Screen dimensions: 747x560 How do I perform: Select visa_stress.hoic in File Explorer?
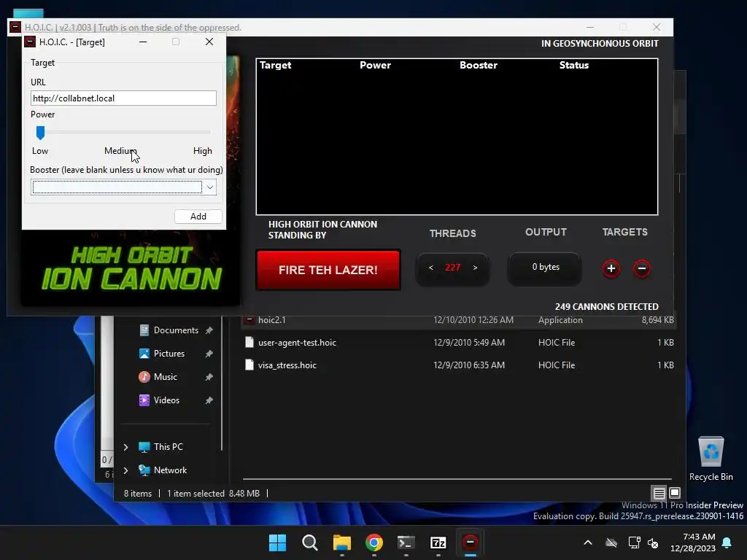tap(287, 365)
